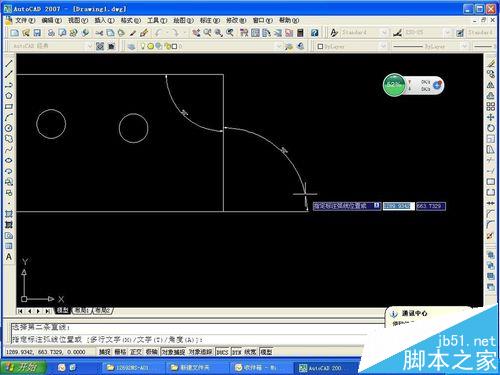Open the layer list dropdown
The height and width of the screenshot is (375, 500).
[x=279, y=46]
